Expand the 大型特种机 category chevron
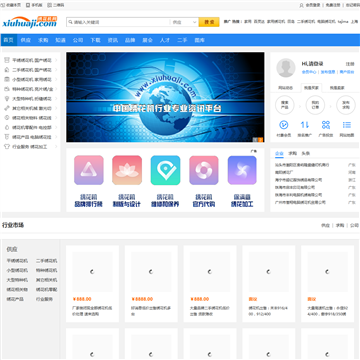Viewport: 360px width, 360px height. 56,99
